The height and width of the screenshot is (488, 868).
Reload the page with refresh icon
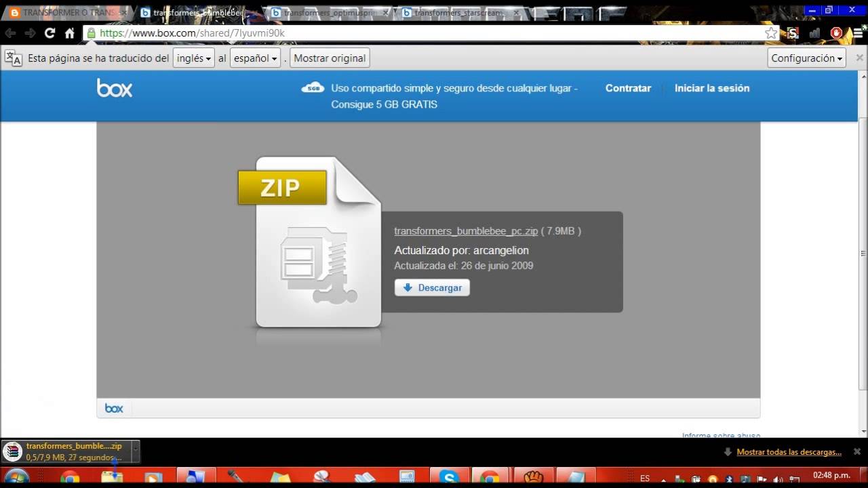50,33
